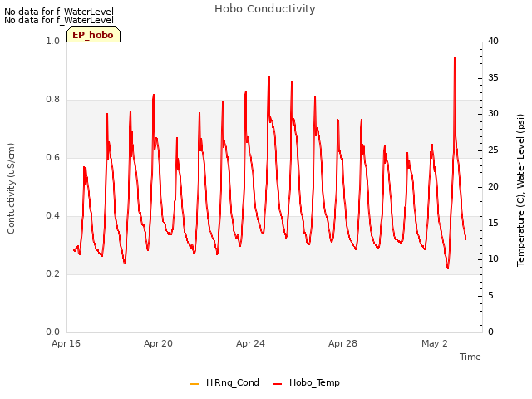
Task: Click the first No data for f_WaterLevel message
Action: (59, 12)
